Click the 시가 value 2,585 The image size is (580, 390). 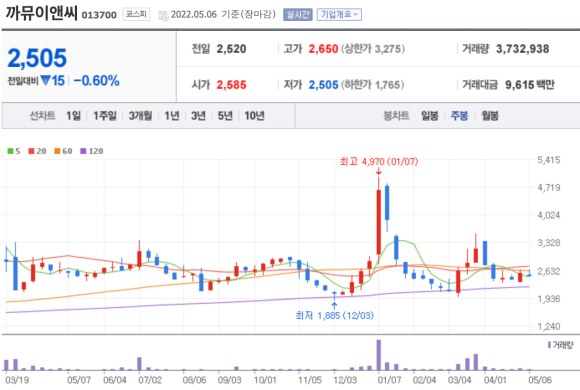[231, 85]
